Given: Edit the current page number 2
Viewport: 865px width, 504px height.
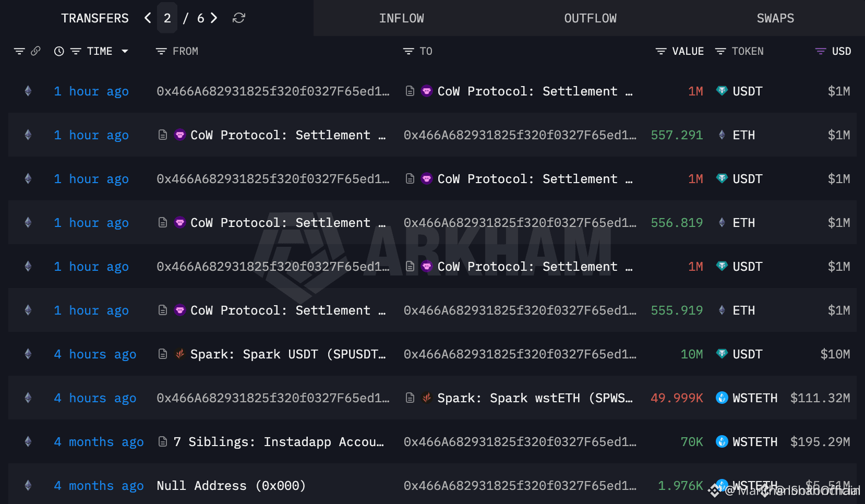Looking at the screenshot, I should (167, 18).
